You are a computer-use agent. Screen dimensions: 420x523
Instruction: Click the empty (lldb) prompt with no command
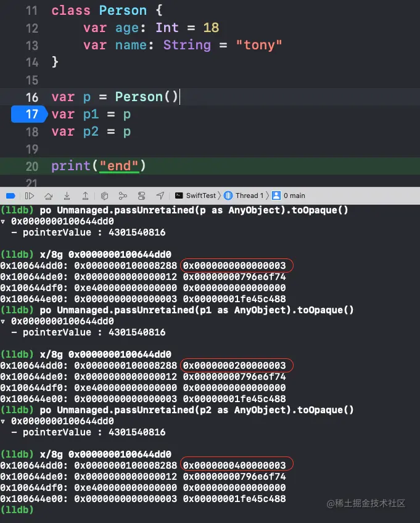click(17, 510)
